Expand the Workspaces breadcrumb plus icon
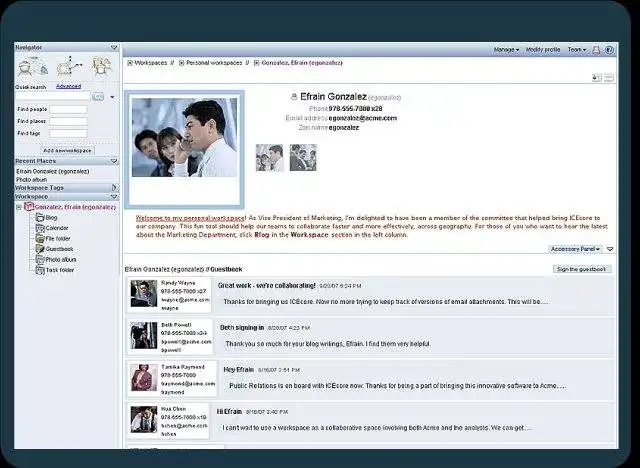Image resolution: width=640 pixels, height=468 pixels. click(130, 63)
